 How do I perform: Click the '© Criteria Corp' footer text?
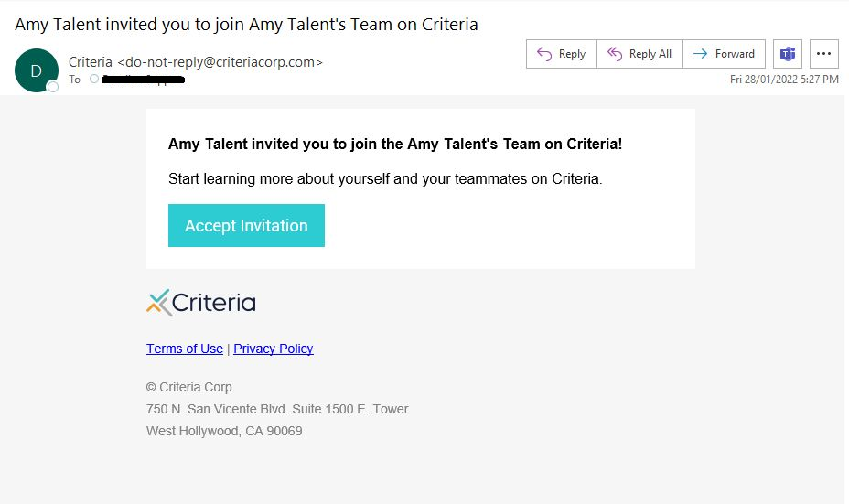pos(189,387)
